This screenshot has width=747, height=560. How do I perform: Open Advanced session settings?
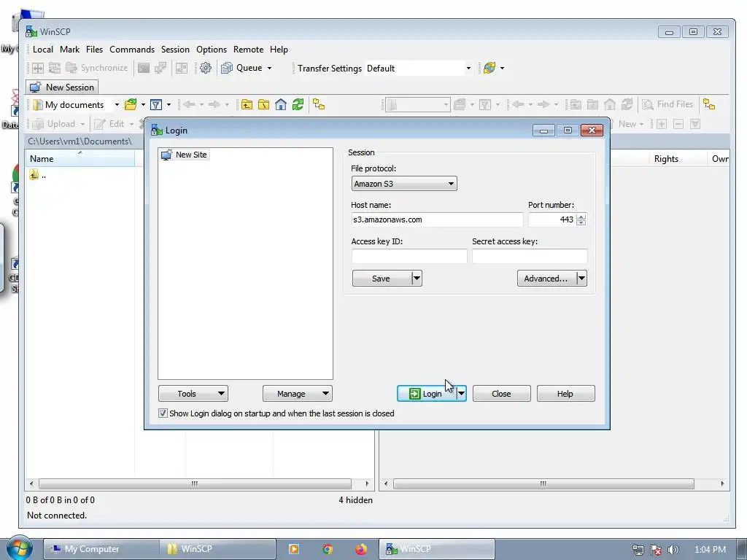click(x=546, y=279)
